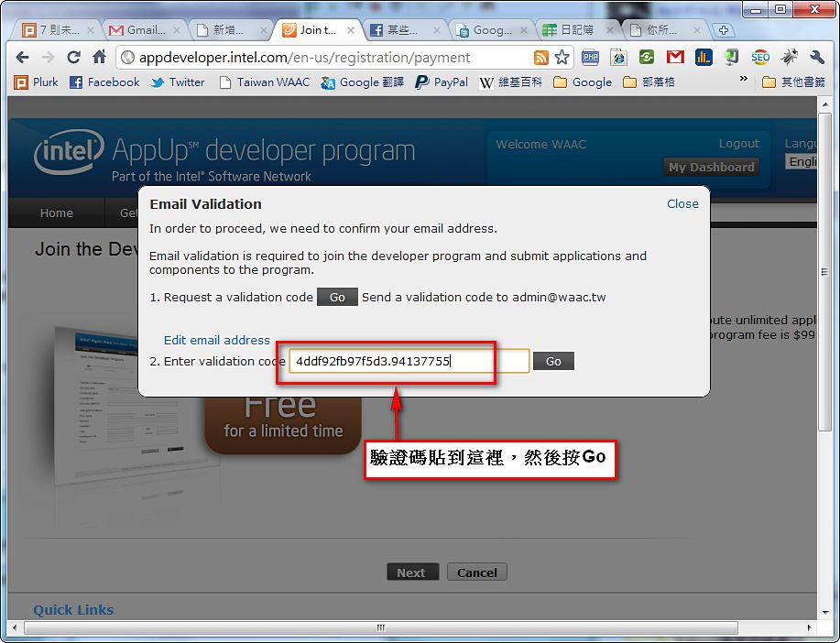Click the Next button
840x643 pixels.
(412, 572)
